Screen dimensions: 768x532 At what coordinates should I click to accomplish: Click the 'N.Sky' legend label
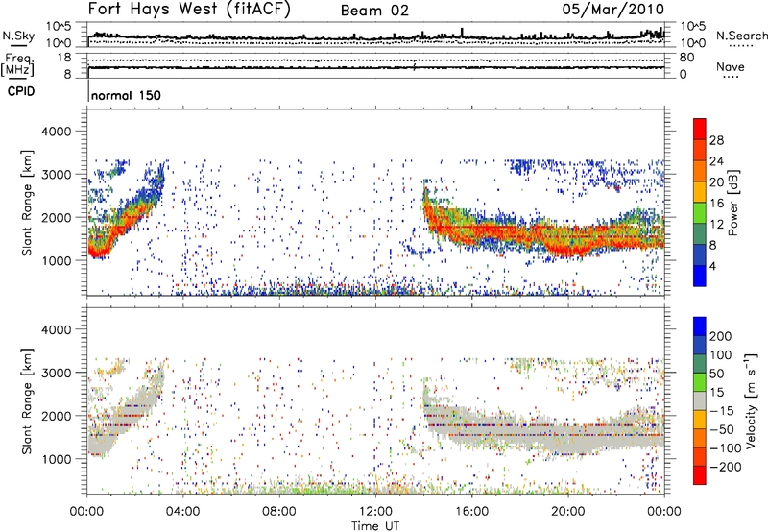pos(18,36)
